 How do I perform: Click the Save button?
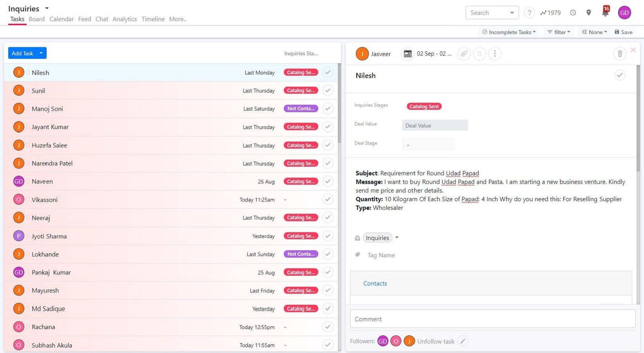(624, 32)
